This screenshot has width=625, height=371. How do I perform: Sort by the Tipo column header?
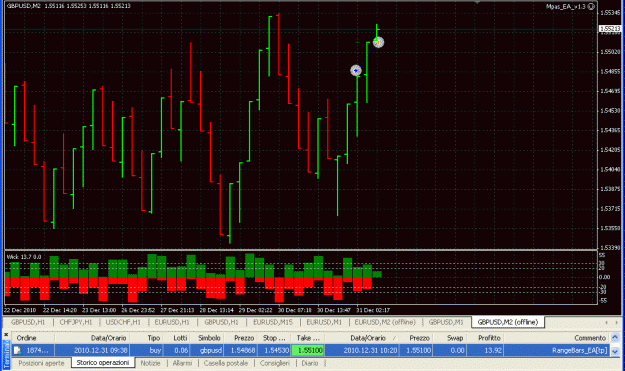coord(147,338)
